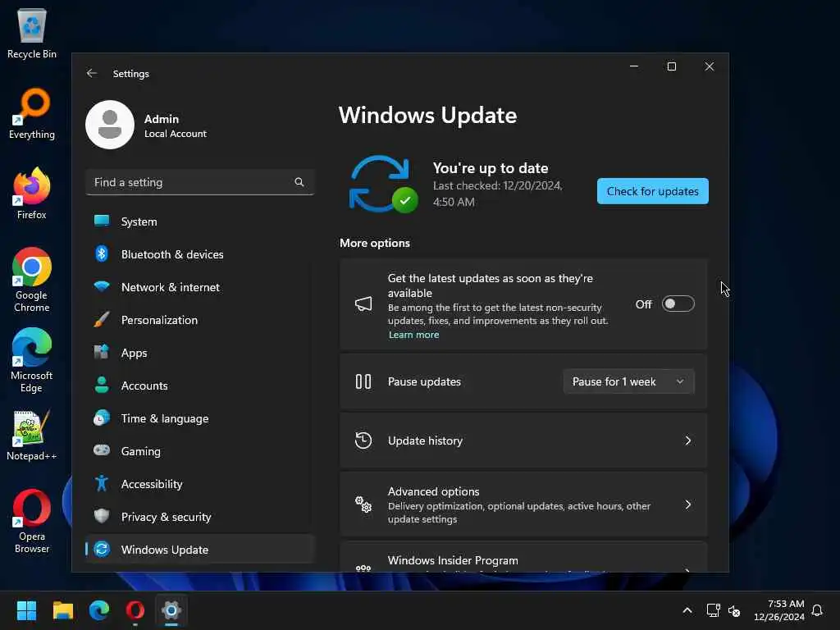Click the Windows Update sync icon in sidebar

pyautogui.click(x=101, y=549)
